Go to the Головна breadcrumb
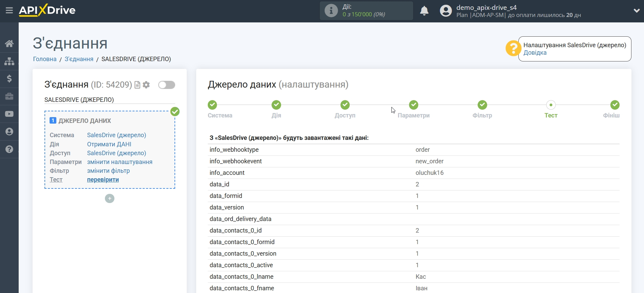The height and width of the screenshot is (293, 644). tap(45, 59)
